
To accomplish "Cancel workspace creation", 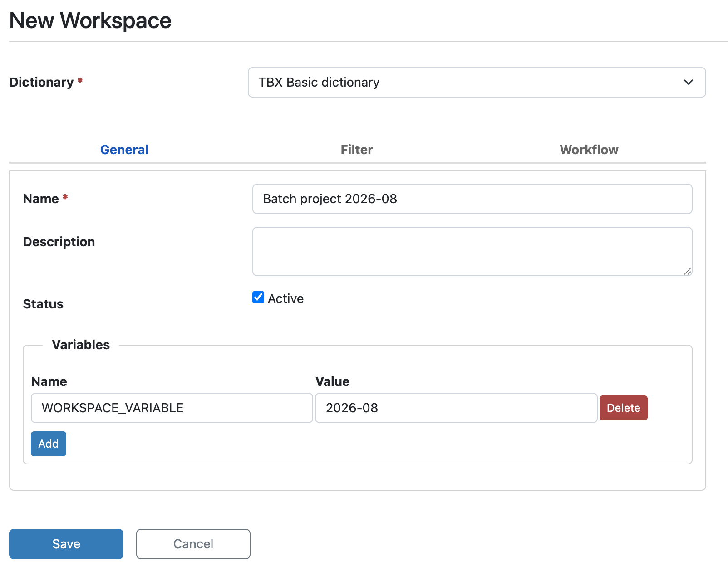I will pos(193,544).
